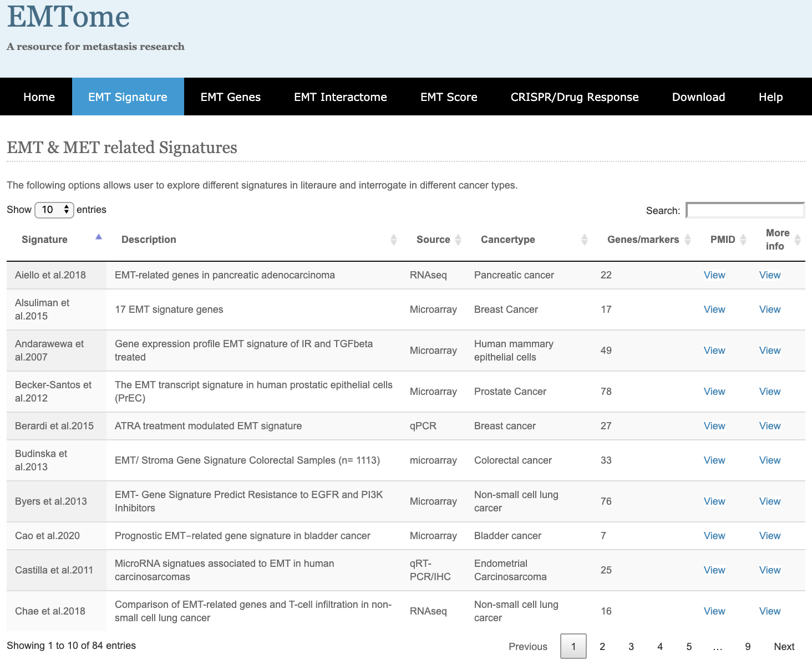View more info for Chae et al.2018
The width and height of the screenshot is (812, 670).
[x=770, y=611]
